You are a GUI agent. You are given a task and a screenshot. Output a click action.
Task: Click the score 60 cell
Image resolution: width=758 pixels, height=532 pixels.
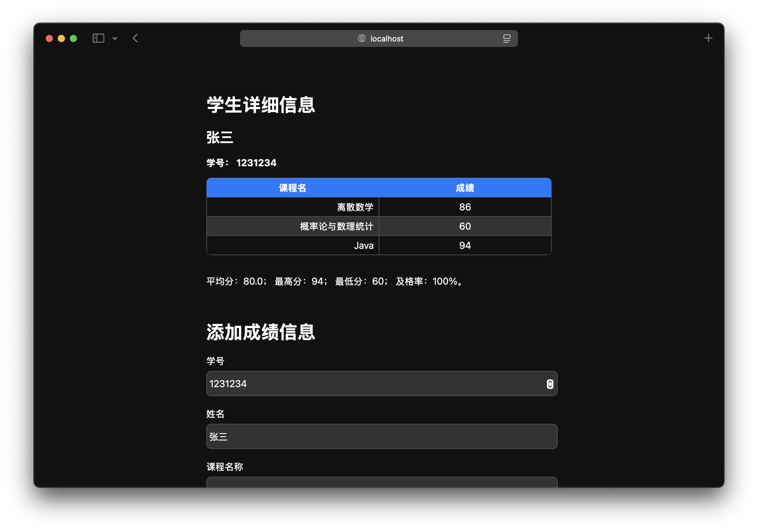pos(465,226)
